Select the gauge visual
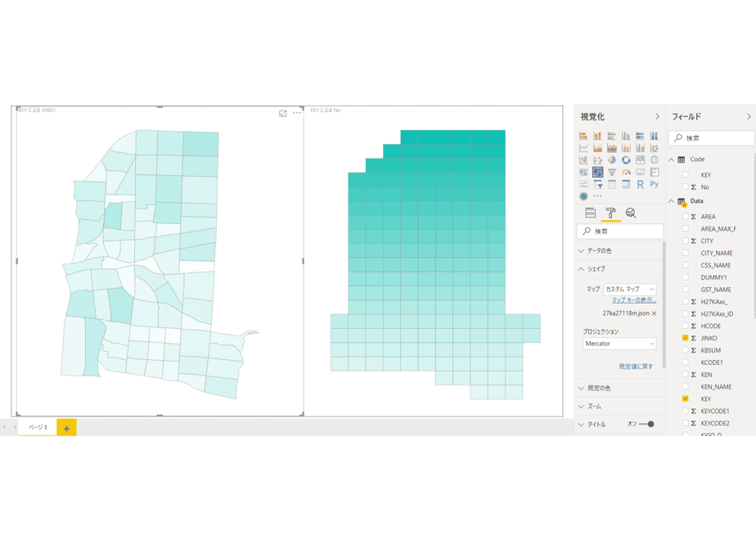The width and height of the screenshot is (756, 540). [x=626, y=172]
